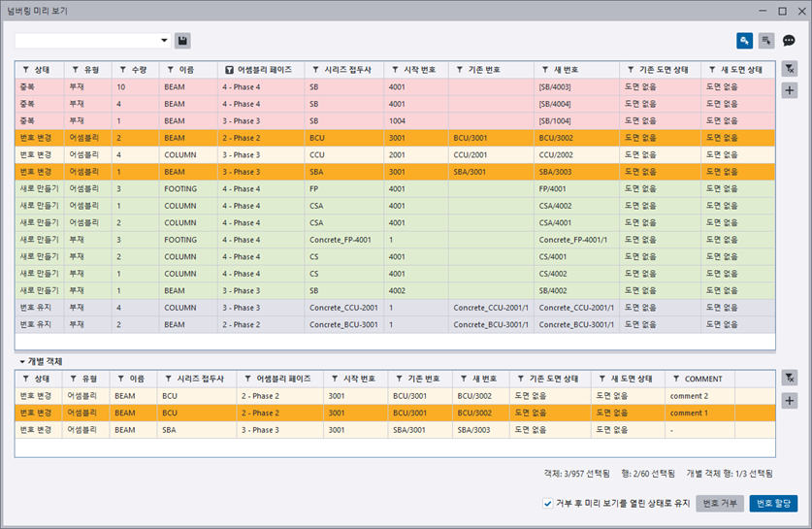Open the feedback speech bubble icon
The width and height of the screenshot is (812, 529).
coord(789,41)
